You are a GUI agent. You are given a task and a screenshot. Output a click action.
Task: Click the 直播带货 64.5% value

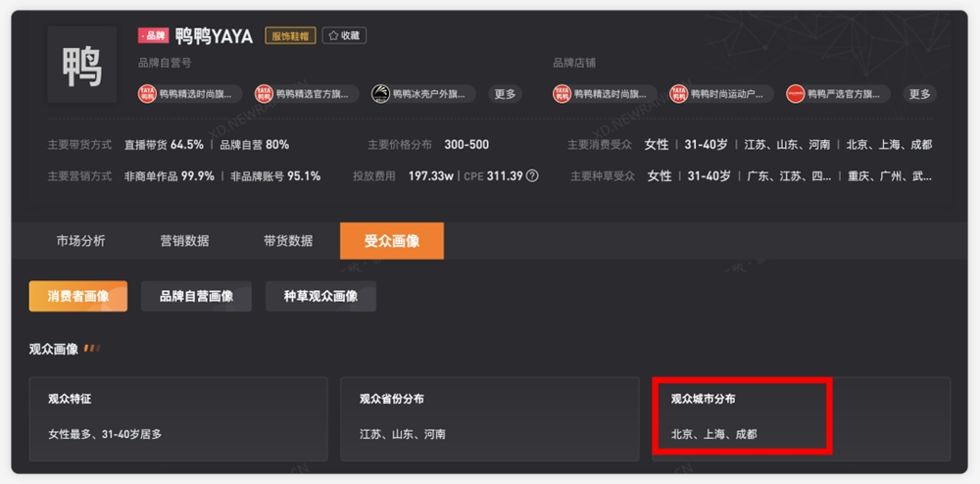pos(164,145)
